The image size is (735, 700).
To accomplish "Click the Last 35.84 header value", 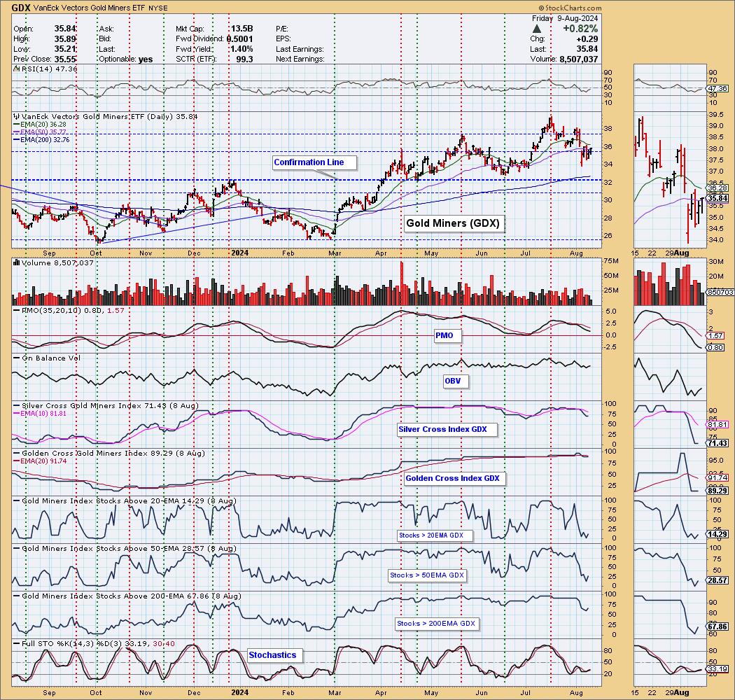I will point(587,49).
